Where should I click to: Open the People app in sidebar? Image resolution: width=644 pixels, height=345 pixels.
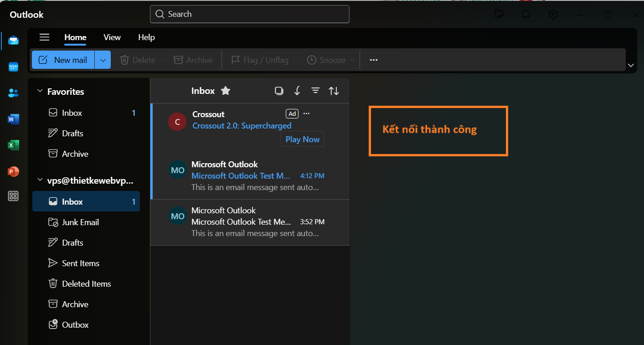[x=13, y=93]
